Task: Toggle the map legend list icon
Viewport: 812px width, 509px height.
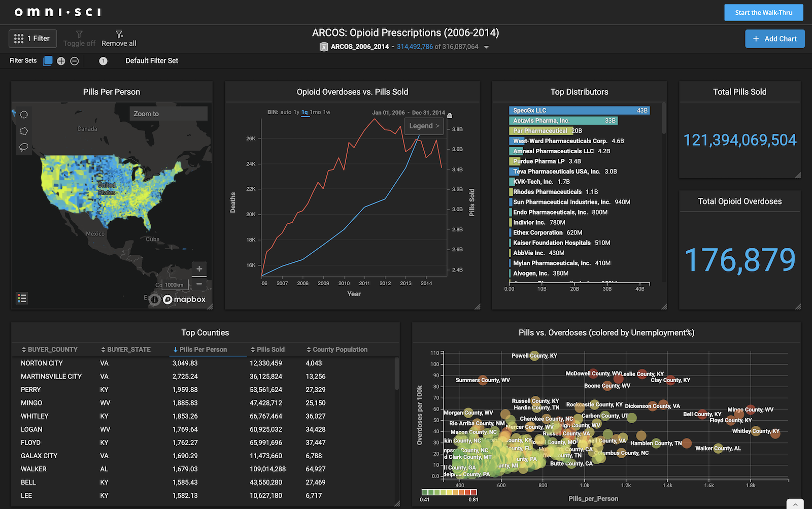Action: click(x=22, y=298)
